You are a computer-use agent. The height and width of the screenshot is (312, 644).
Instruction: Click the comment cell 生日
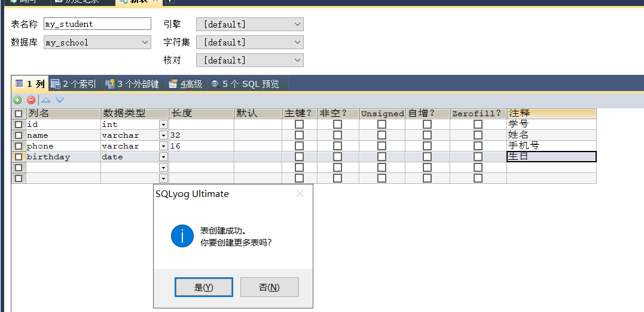coord(551,157)
